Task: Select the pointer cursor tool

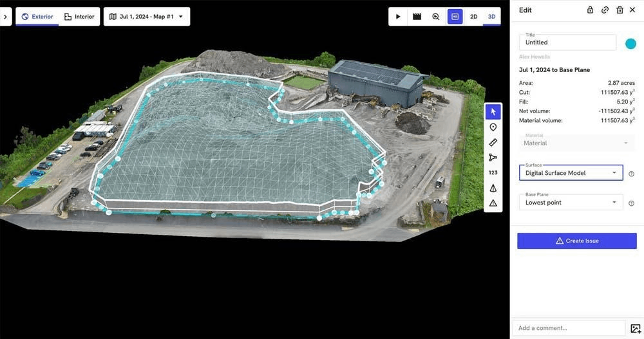Action: pos(493,111)
